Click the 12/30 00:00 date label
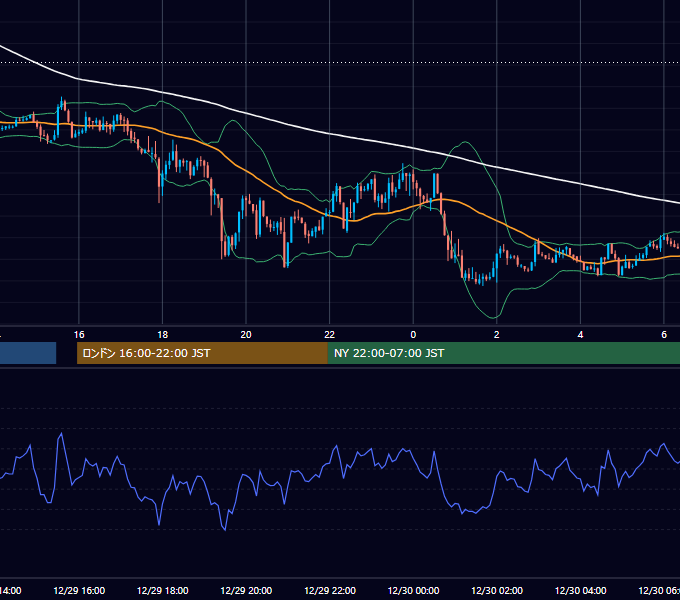This screenshot has width=680, height=600. (x=413, y=590)
